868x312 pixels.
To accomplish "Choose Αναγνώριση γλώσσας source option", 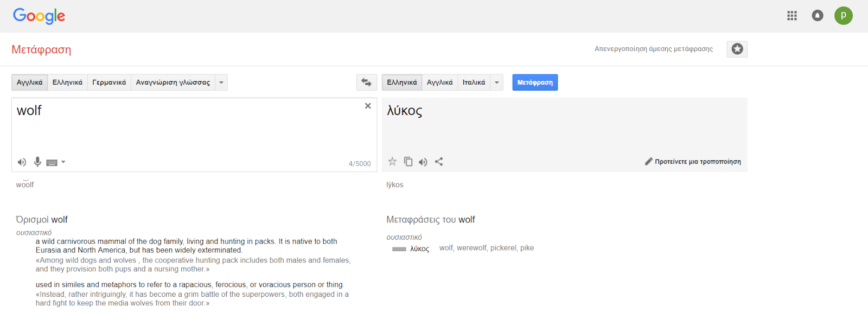I will click(173, 82).
